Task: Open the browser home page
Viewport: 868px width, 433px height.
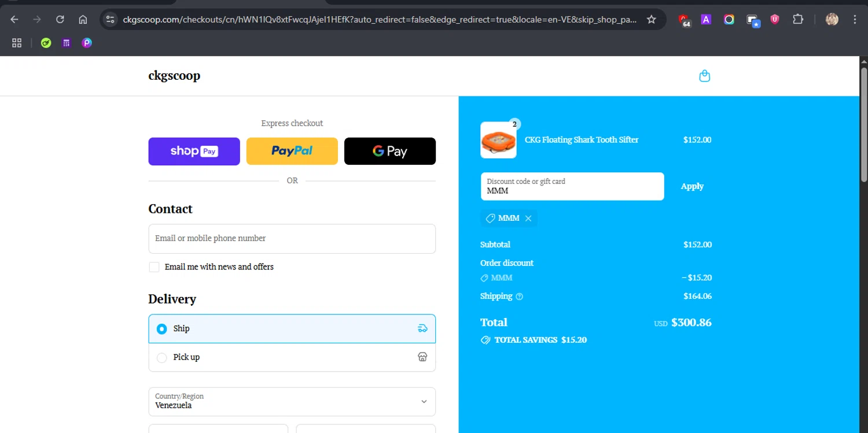Action: click(x=83, y=20)
